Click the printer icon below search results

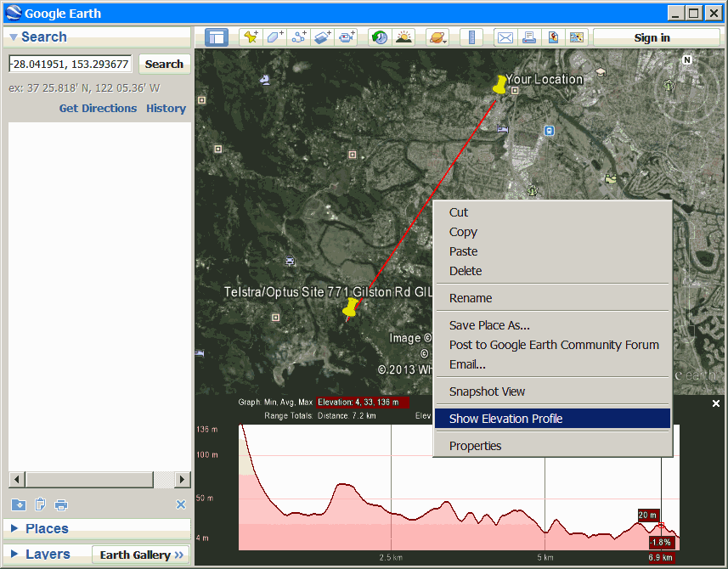61,504
